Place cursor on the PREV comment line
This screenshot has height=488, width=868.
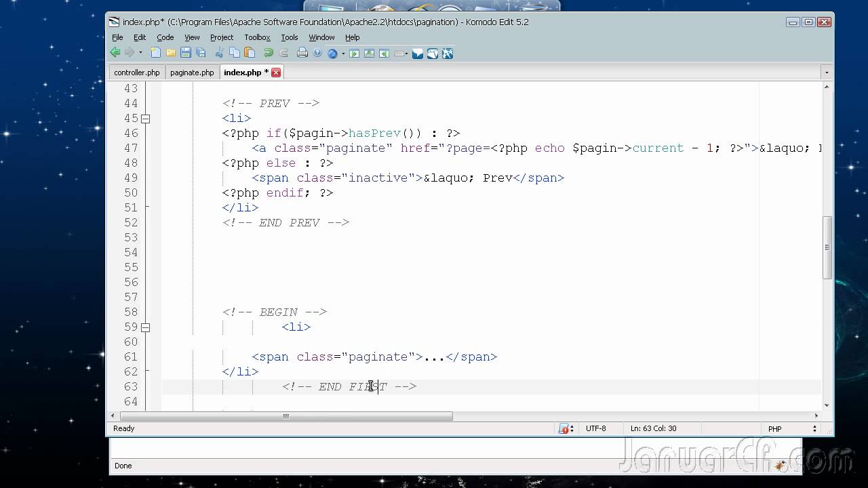coord(271,104)
